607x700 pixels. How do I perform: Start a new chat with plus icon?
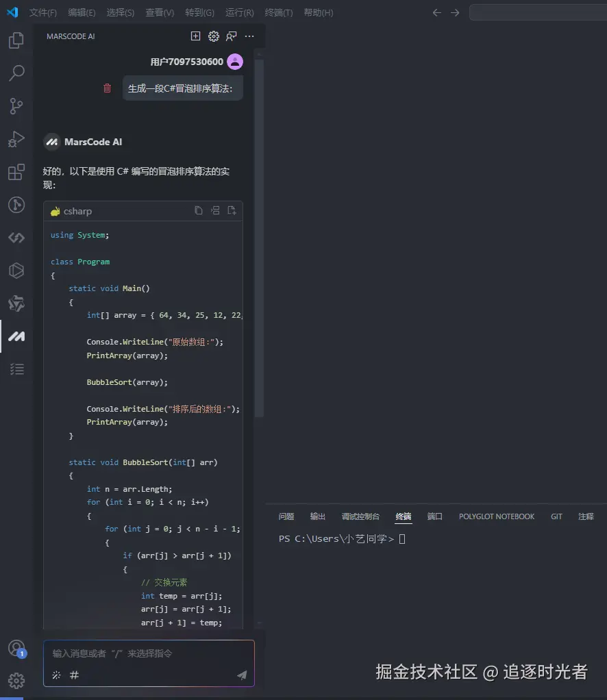(x=196, y=36)
